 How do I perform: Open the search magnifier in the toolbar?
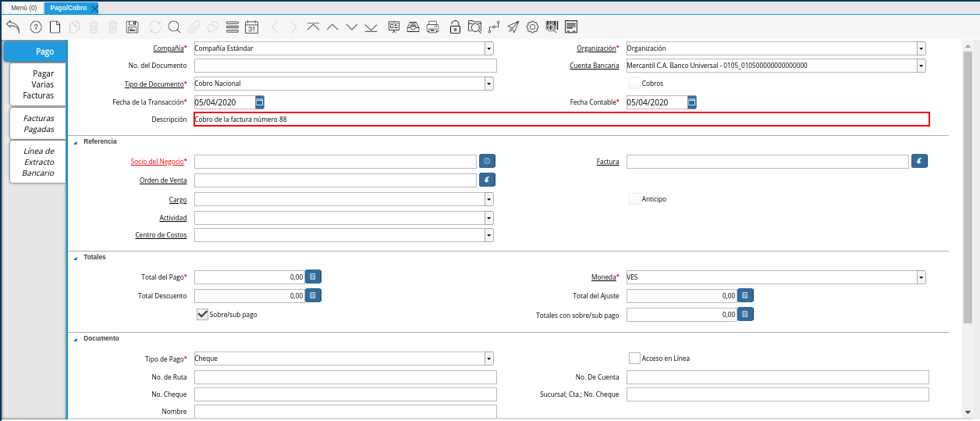[x=174, y=27]
